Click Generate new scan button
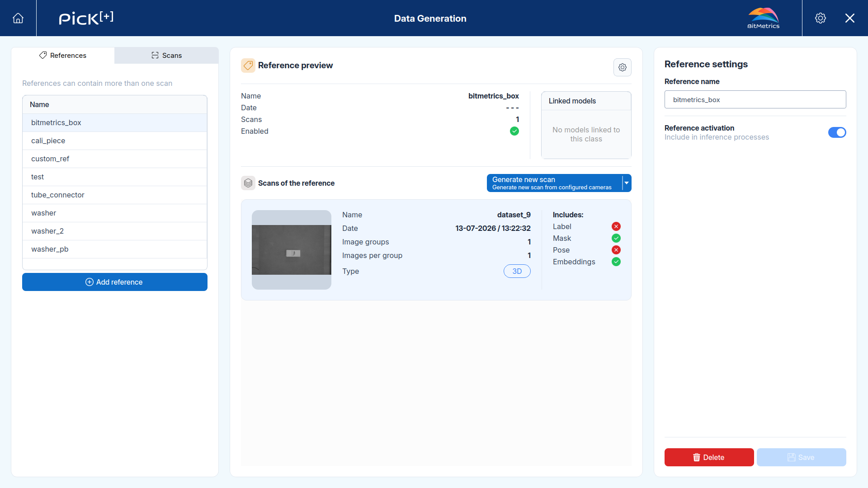 point(554,183)
